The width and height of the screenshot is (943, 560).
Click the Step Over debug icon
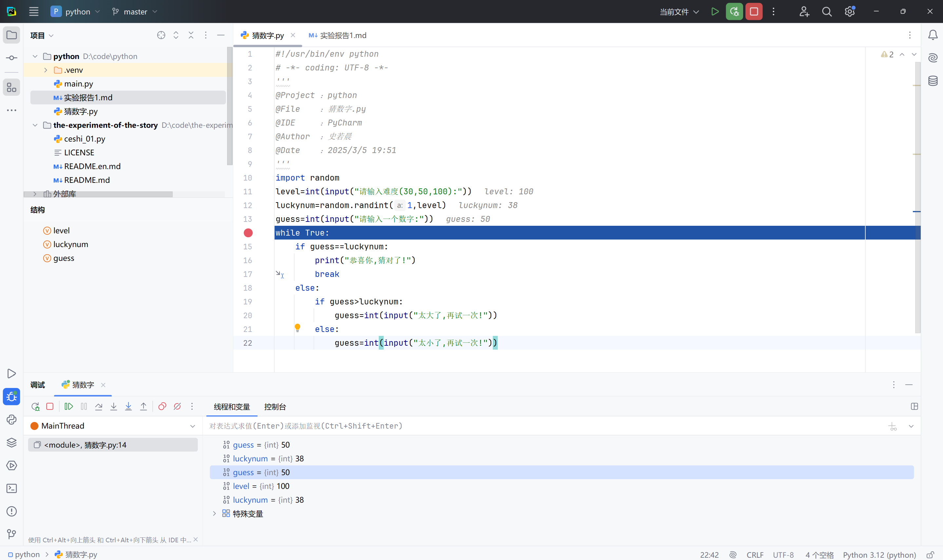(x=99, y=406)
